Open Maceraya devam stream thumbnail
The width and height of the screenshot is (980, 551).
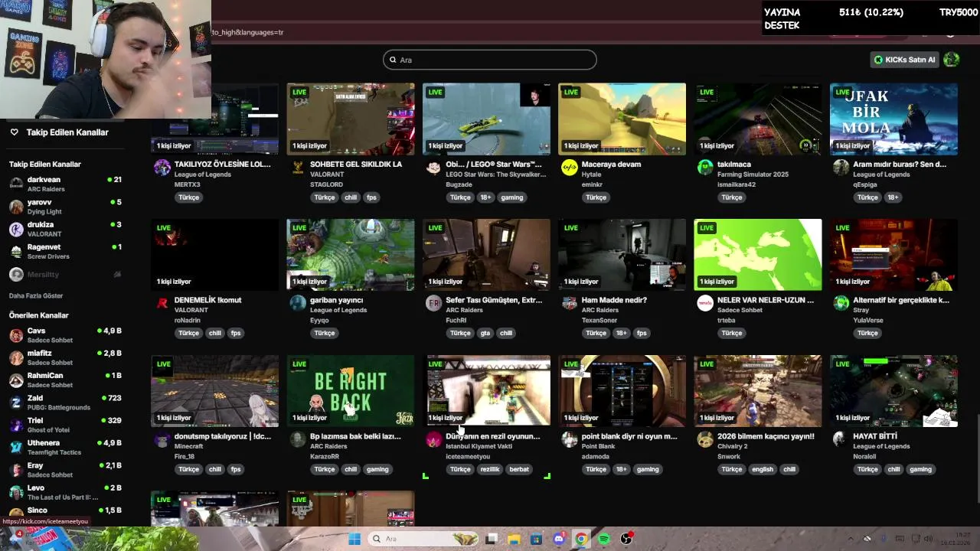(622, 119)
